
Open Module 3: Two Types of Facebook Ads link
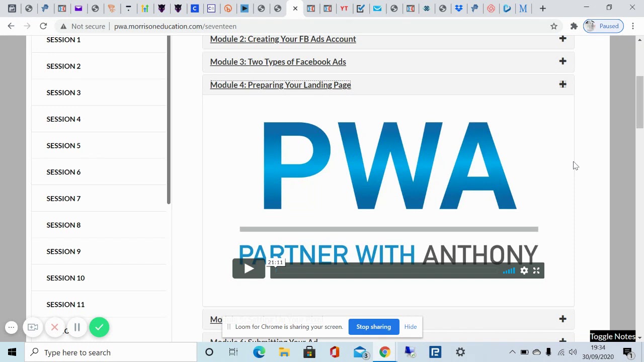coord(278,62)
